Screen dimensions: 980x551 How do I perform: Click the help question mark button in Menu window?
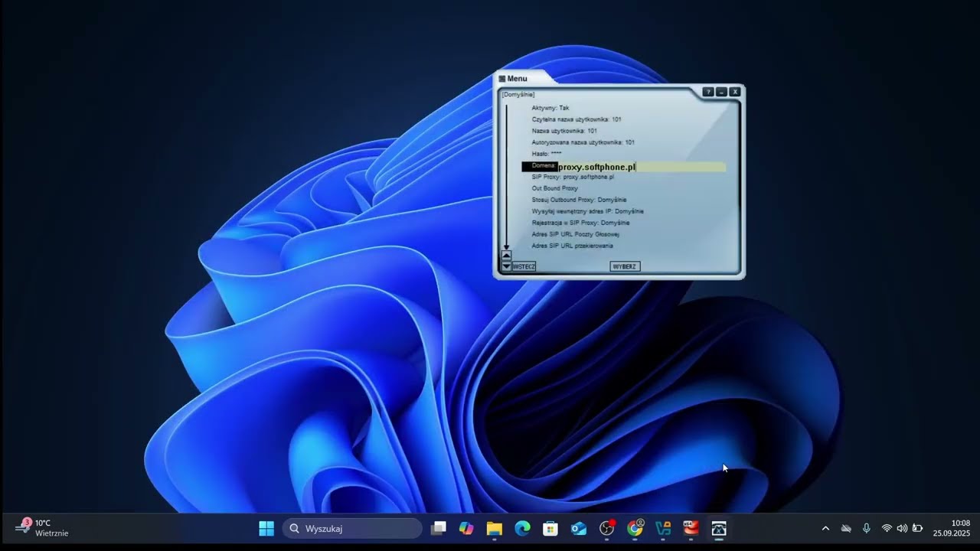(x=708, y=92)
